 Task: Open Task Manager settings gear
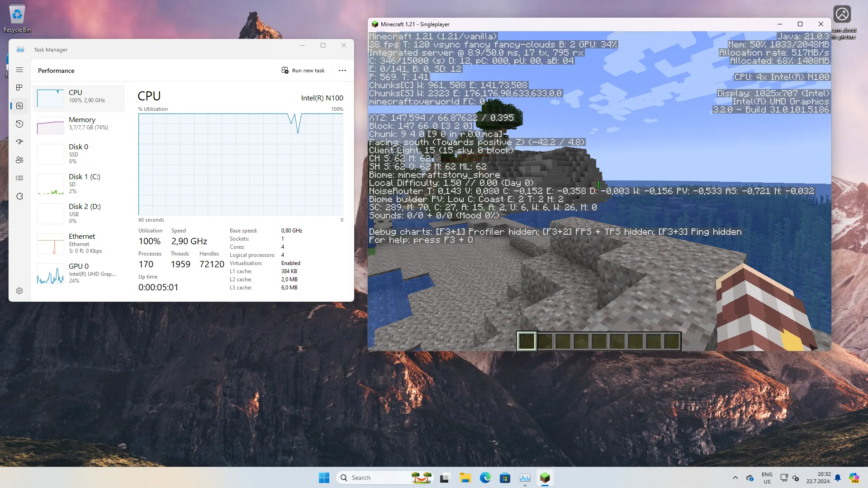click(x=19, y=291)
